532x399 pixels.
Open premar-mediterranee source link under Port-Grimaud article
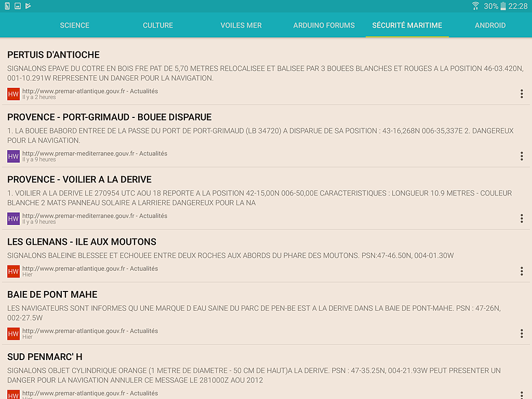pos(95,153)
